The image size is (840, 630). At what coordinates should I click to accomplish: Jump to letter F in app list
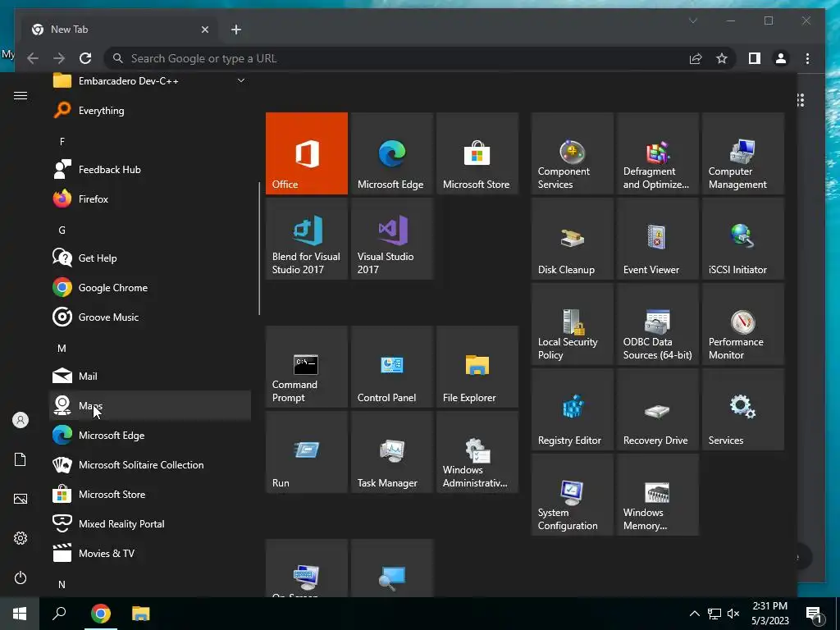pos(62,141)
